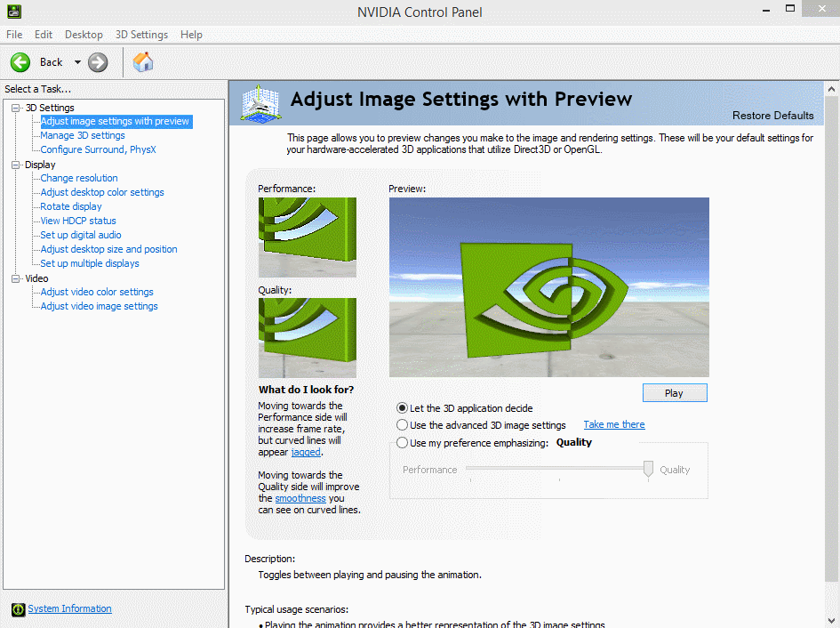Viewport: 840px width, 628px height.
Task: Open Set up multiple displays
Action: pyautogui.click(x=90, y=263)
